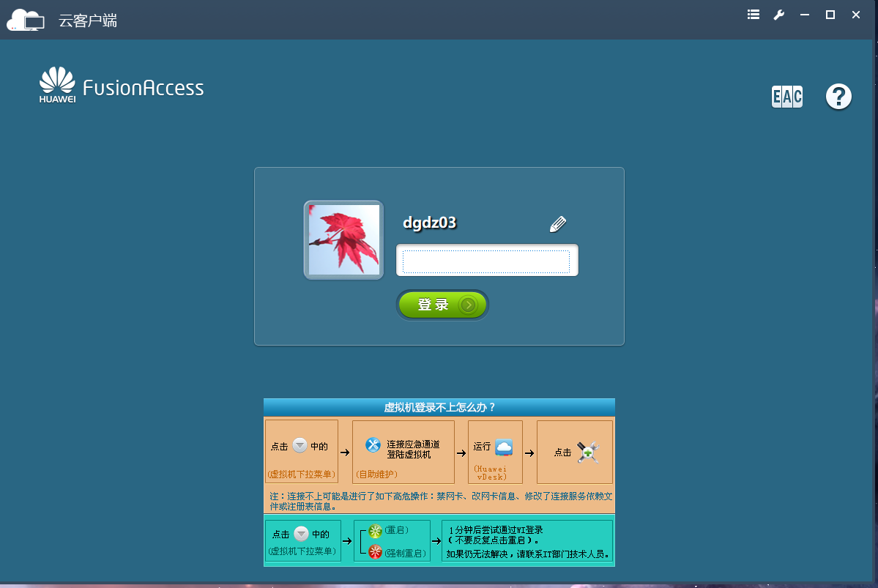Viewport: 878px width, 588px height.
Task: Click the pencil edit username icon
Action: tap(558, 224)
